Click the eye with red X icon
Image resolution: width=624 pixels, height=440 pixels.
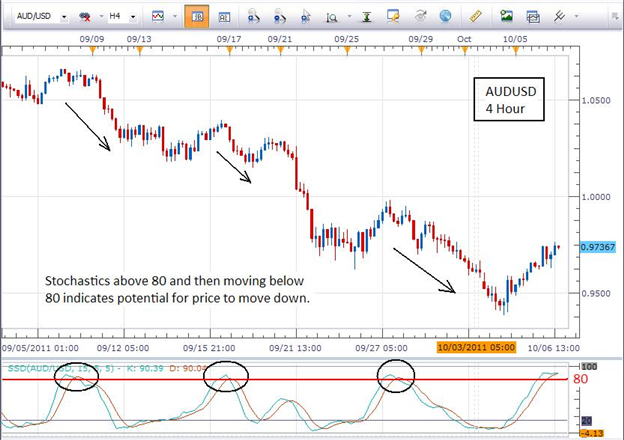pyautogui.click(x=84, y=16)
